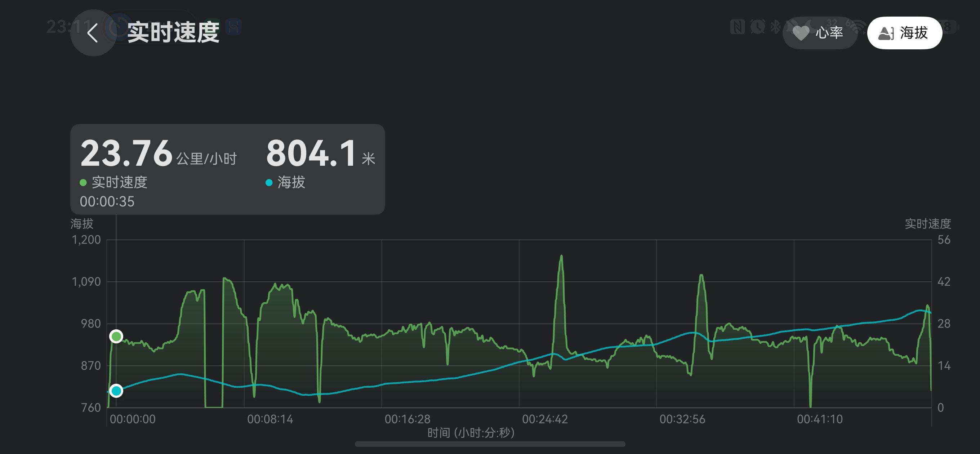
Task: Click the 00:00:00 time axis label
Action: pos(133,419)
